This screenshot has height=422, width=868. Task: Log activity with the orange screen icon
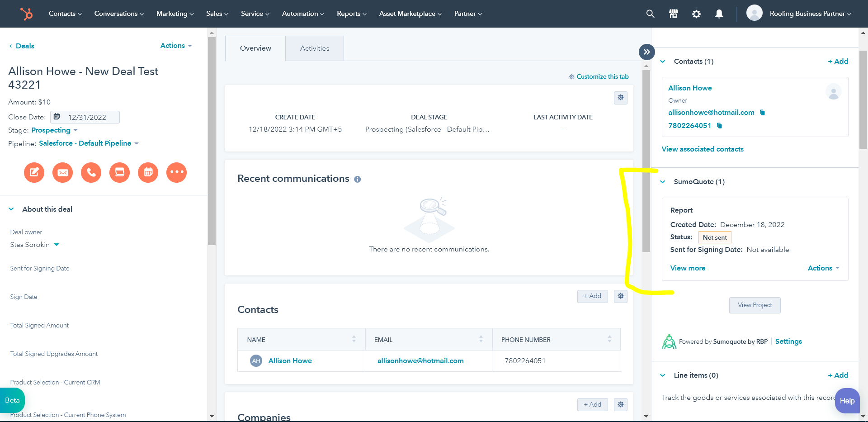click(119, 172)
